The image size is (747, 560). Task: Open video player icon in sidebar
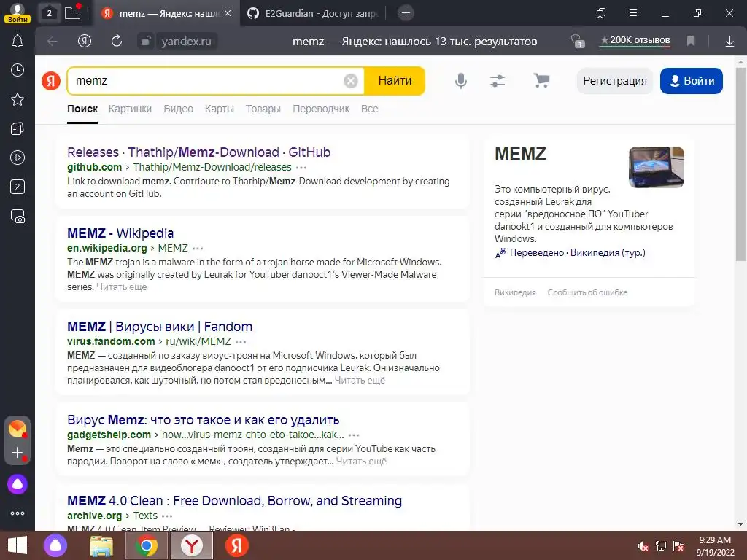pos(18,157)
